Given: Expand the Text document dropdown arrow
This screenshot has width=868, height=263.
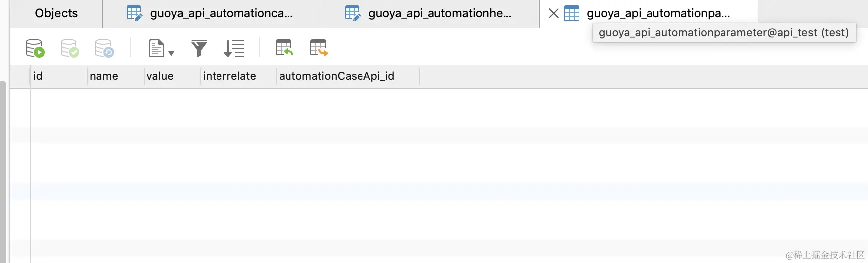Looking at the screenshot, I should pos(171,53).
